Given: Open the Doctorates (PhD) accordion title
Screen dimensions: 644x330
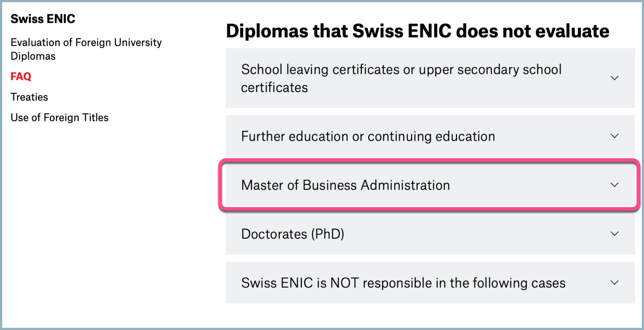Looking at the screenshot, I should tap(292, 234).
